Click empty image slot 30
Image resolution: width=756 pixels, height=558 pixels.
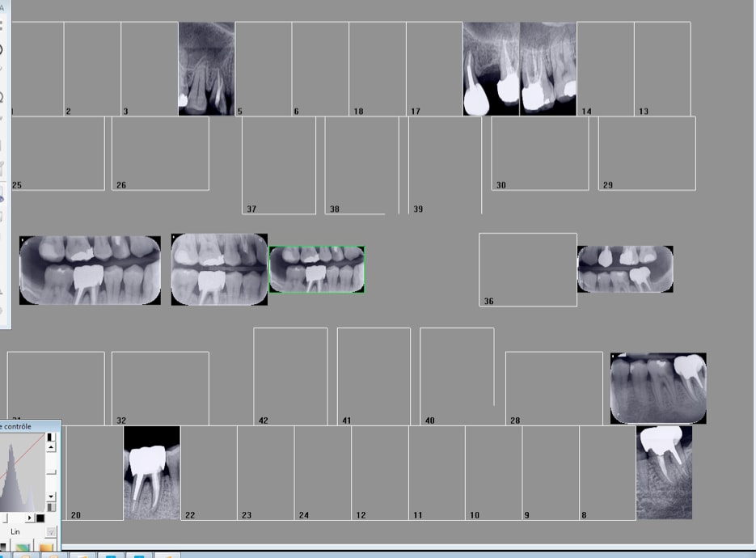(x=539, y=153)
